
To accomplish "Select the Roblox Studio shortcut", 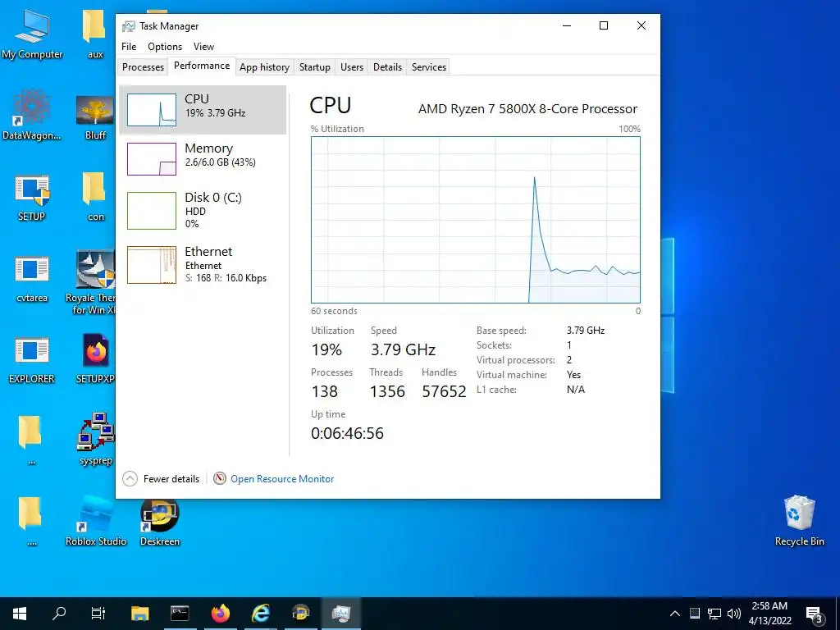I will click(96, 521).
